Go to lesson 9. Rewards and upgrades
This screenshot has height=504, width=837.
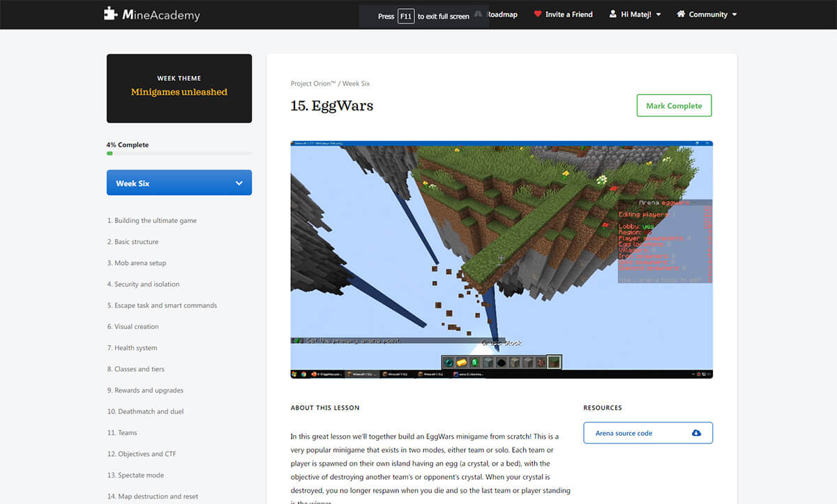click(x=145, y=390)
